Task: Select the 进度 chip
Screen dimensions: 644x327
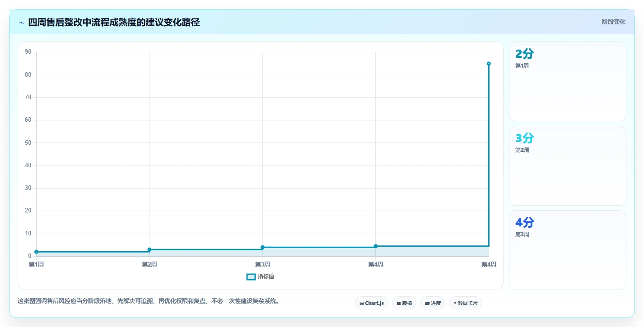Action: point(433,303)
